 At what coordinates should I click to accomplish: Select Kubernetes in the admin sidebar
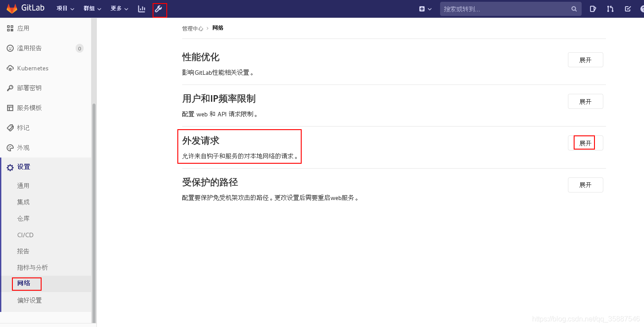coord(32,68)
